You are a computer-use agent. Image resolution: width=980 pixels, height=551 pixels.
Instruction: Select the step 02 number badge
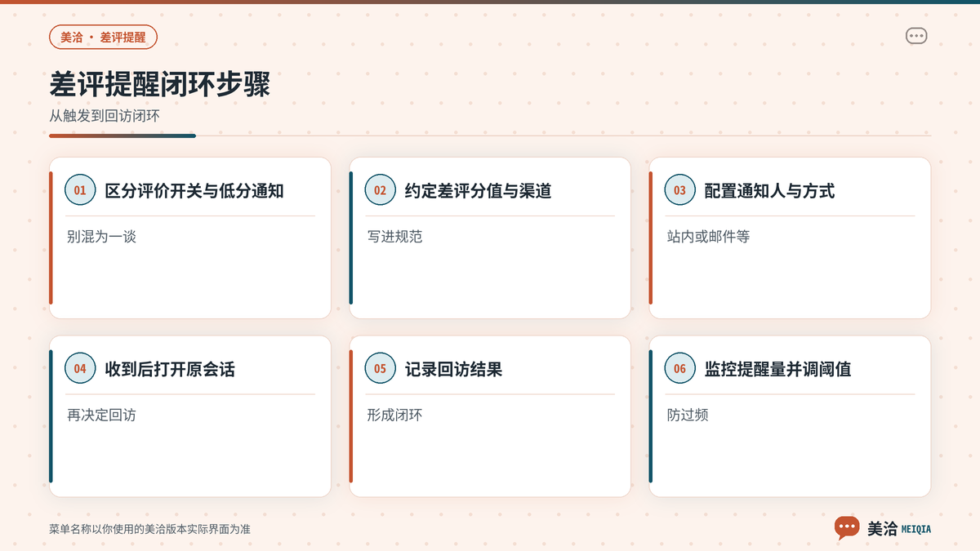(380, 190)
